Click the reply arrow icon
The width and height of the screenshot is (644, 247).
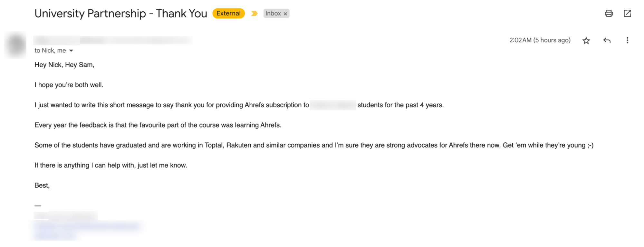tap(607, 40)
